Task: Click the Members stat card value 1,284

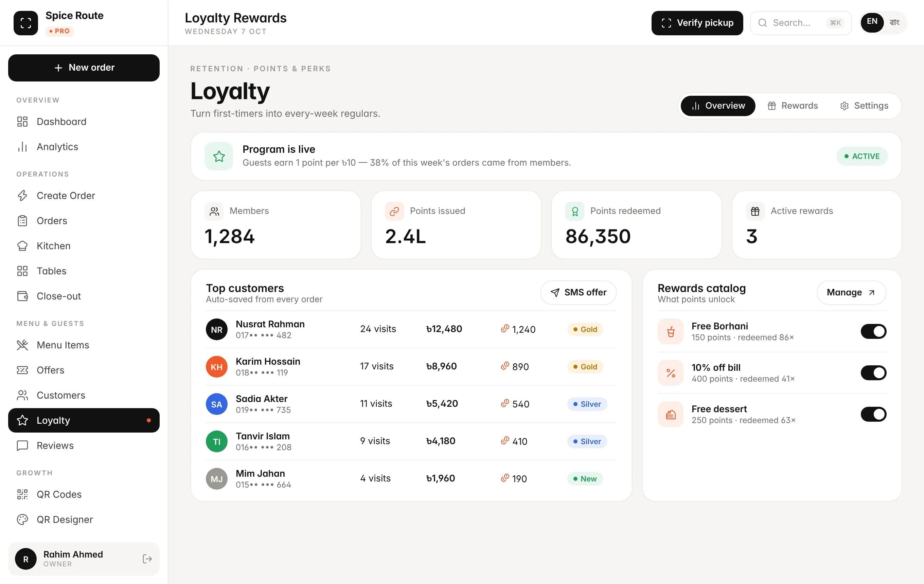Action: click(x=229, y=236)
